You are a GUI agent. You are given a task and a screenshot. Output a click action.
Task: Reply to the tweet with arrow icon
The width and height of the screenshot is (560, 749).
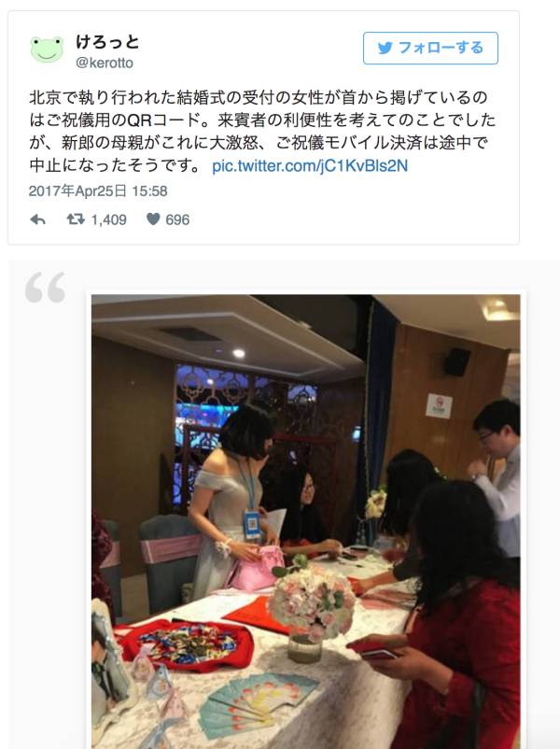(37, 219)
